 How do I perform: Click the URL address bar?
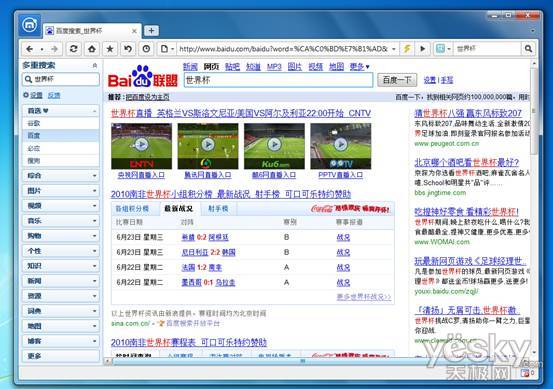click(x=283, y=49)
